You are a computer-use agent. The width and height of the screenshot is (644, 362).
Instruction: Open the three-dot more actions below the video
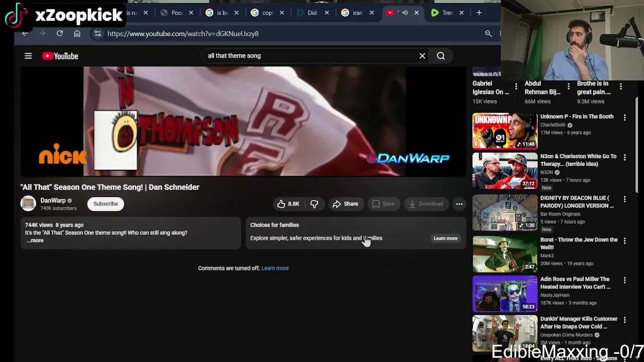coord(459,204)
